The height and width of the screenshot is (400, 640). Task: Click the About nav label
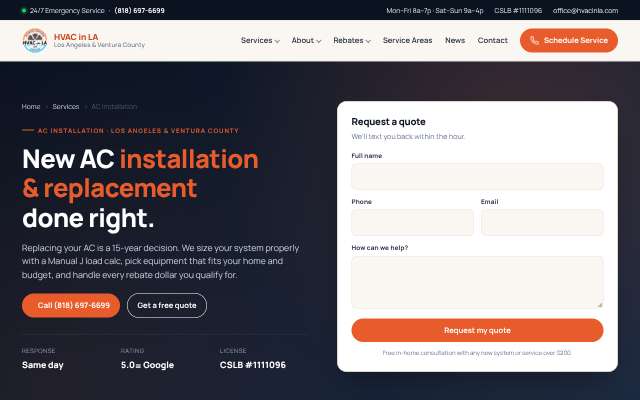[x=302, y=40]
